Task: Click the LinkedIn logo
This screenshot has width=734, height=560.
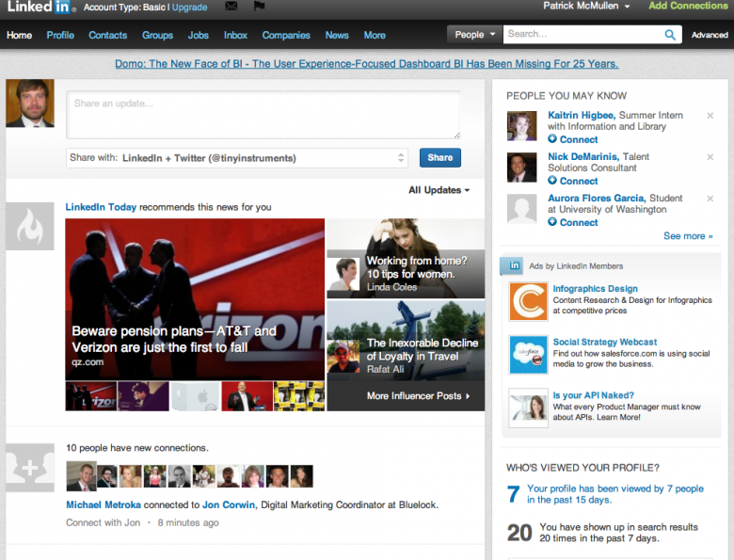Action: point(39,7)
